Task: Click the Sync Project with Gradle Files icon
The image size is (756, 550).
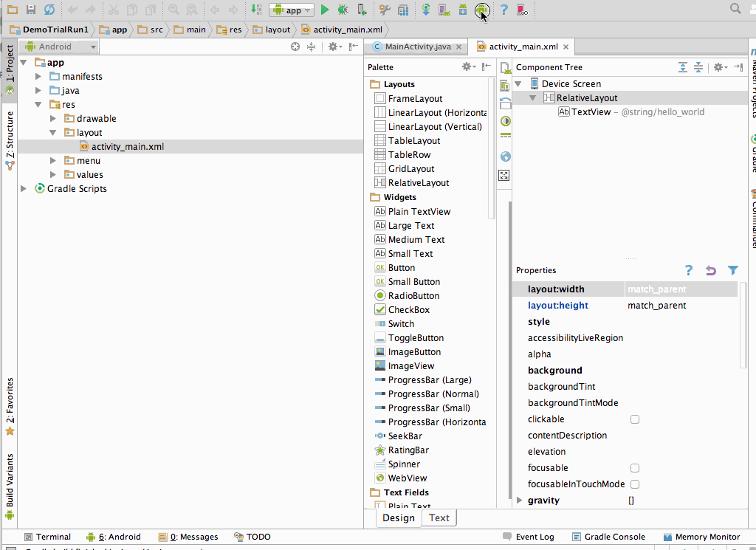Action: [x=426, y=9]
